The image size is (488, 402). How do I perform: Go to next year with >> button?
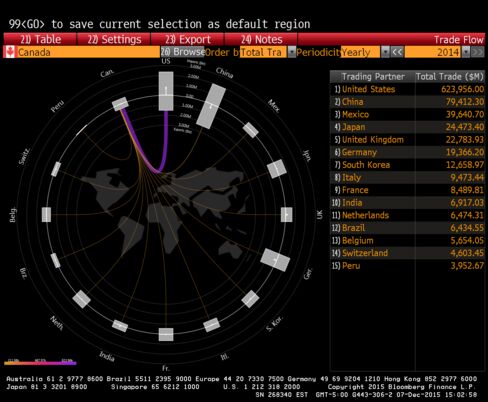[x=478, y=52]
